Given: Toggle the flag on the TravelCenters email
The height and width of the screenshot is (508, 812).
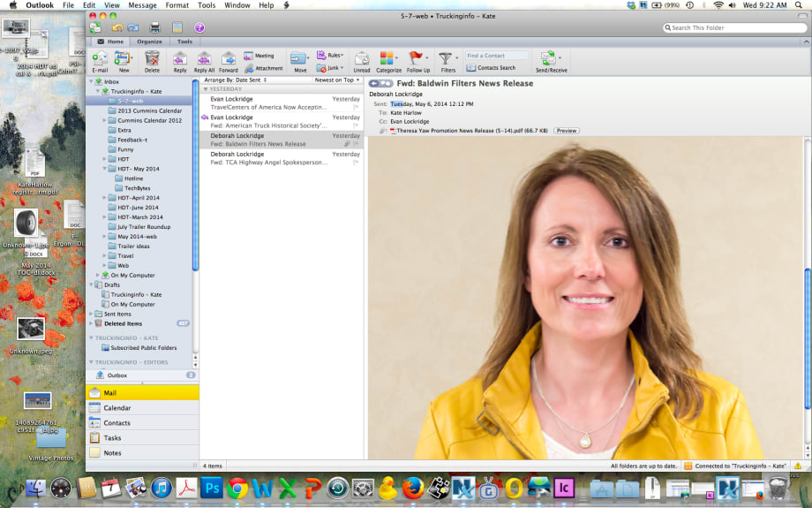Looking at the screenshot, I should coord(356,108).
